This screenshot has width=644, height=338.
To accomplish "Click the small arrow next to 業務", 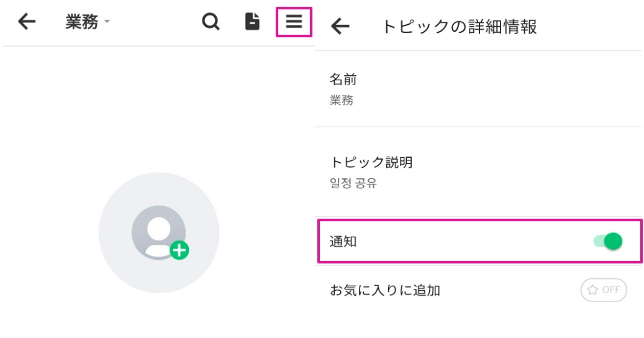I will coord(107,22).
